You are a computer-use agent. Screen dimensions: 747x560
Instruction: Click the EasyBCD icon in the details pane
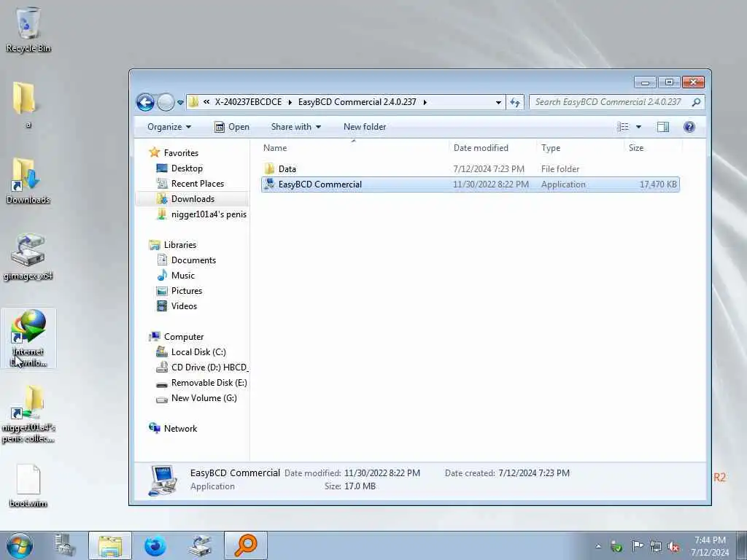tap(163, 480)
